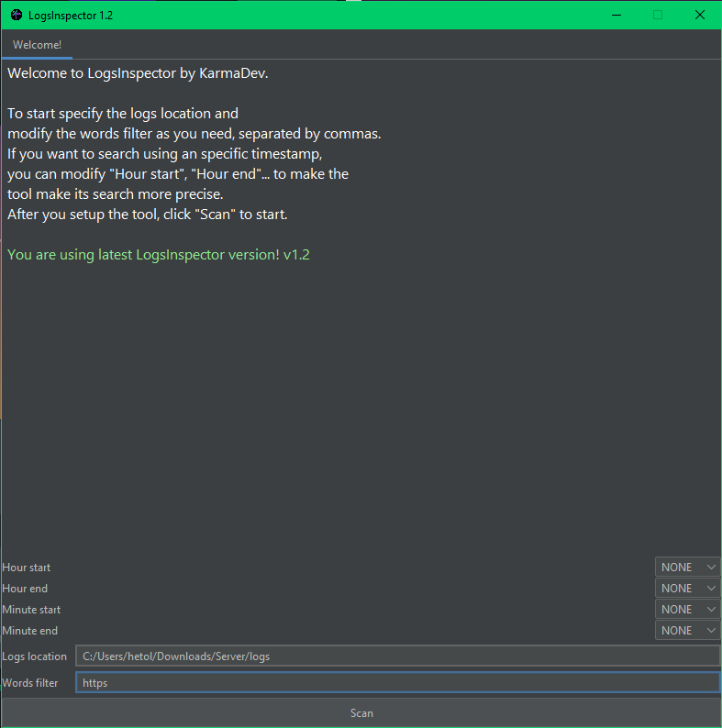This screenshot has width=722, height=728.
Task: Click the green latest version message
Action: (158, 255)
